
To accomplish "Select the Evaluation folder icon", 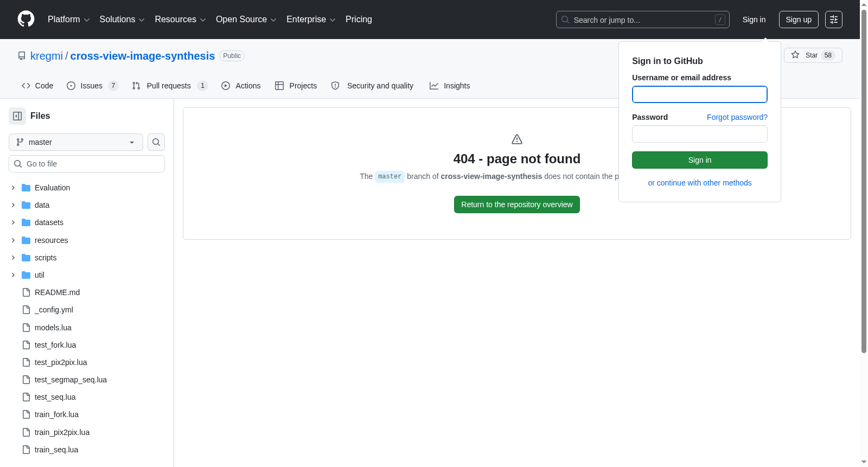I will click(x=26, y=188).
